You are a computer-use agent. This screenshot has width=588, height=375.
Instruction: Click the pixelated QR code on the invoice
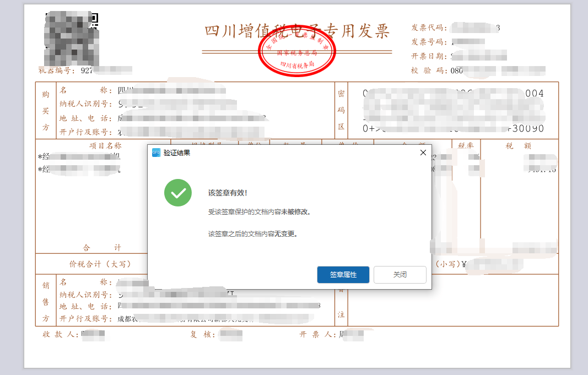(72, 39)
